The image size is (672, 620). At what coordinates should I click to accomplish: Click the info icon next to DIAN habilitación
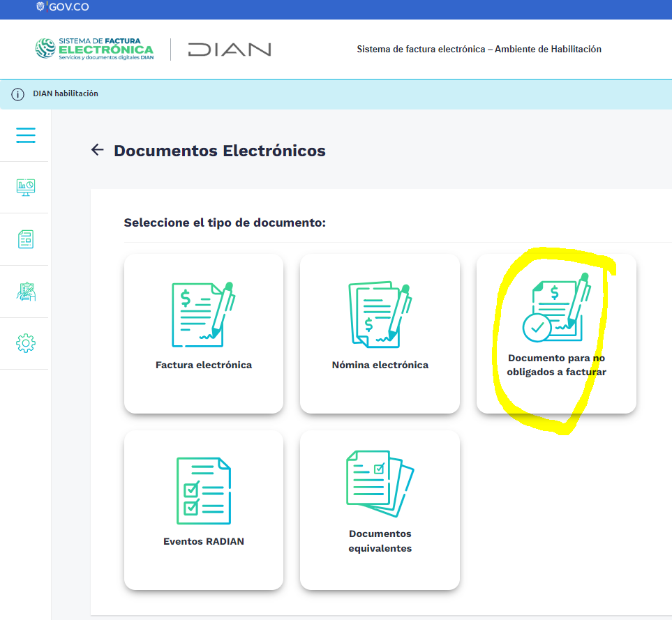(x=17, y=94)
